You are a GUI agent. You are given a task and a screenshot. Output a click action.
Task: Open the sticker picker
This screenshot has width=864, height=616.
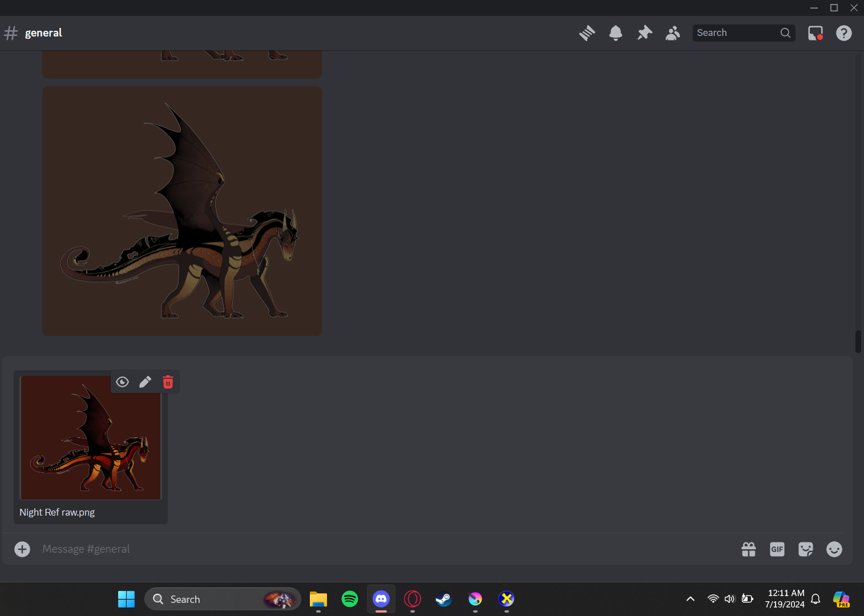pyautogui.click(x=805, y=549)
